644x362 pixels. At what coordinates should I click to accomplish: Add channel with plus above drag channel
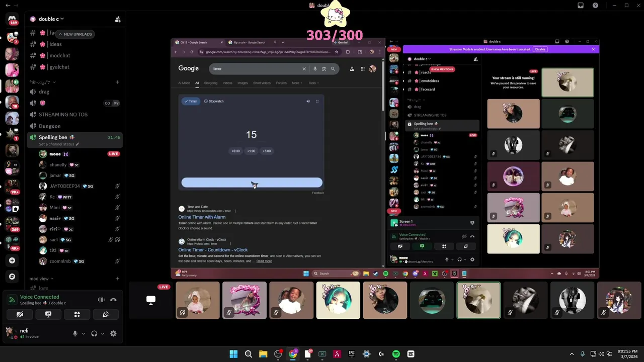point(117,82)
